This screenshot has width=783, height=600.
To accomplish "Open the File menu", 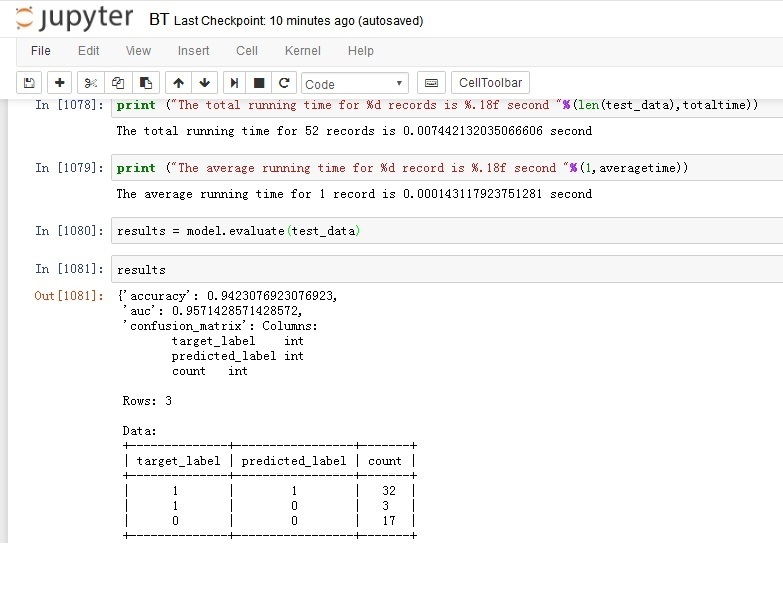I will point(40,51).
